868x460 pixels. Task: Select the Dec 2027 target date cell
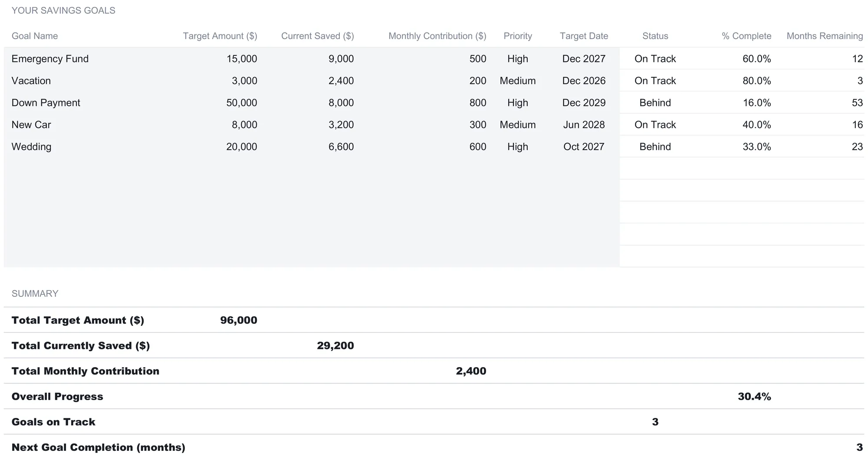pos(584,59)
